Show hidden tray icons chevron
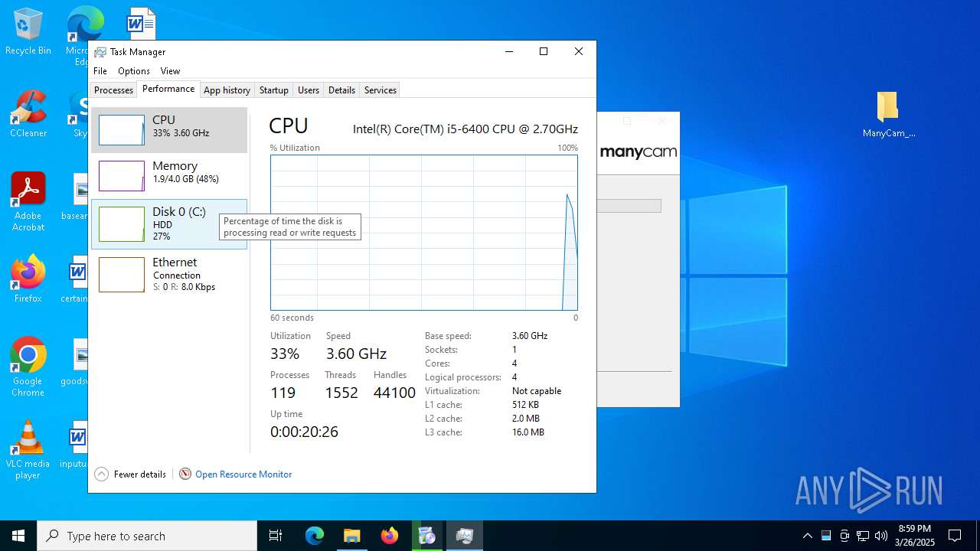Screen dimensions: 980x551 click(x=807, y=536)
